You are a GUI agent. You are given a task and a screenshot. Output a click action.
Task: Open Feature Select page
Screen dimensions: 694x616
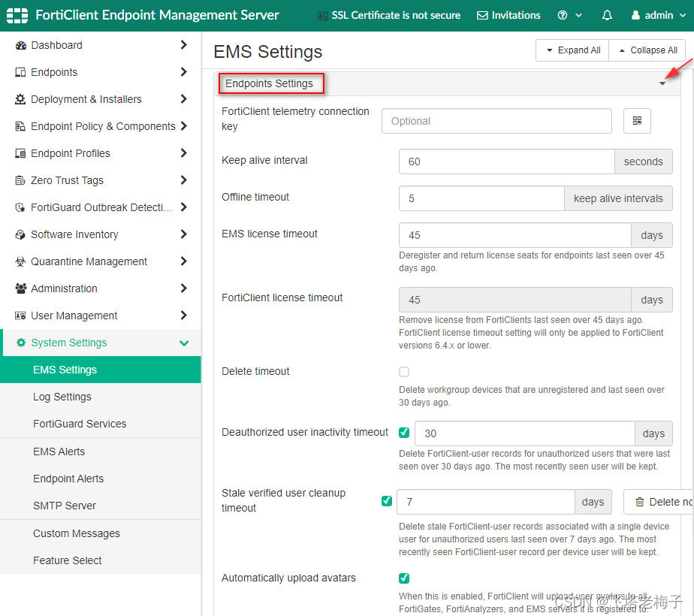click(x=101, y=560)
